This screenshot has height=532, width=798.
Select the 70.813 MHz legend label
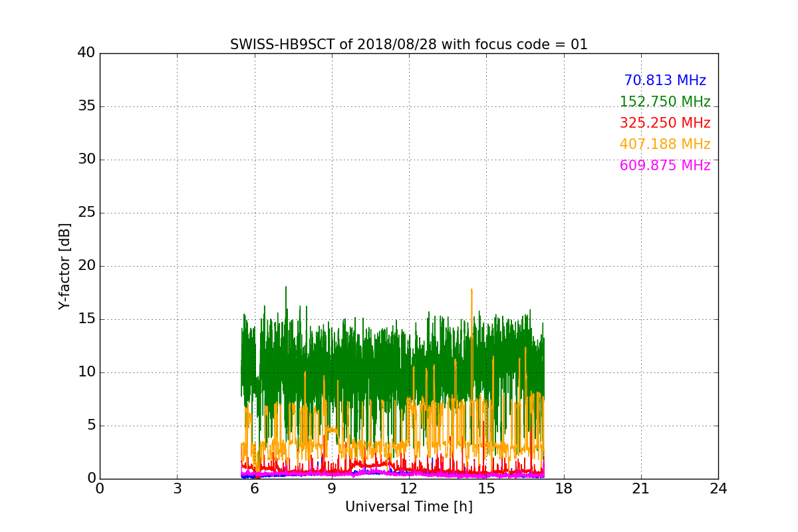point(665,80)
